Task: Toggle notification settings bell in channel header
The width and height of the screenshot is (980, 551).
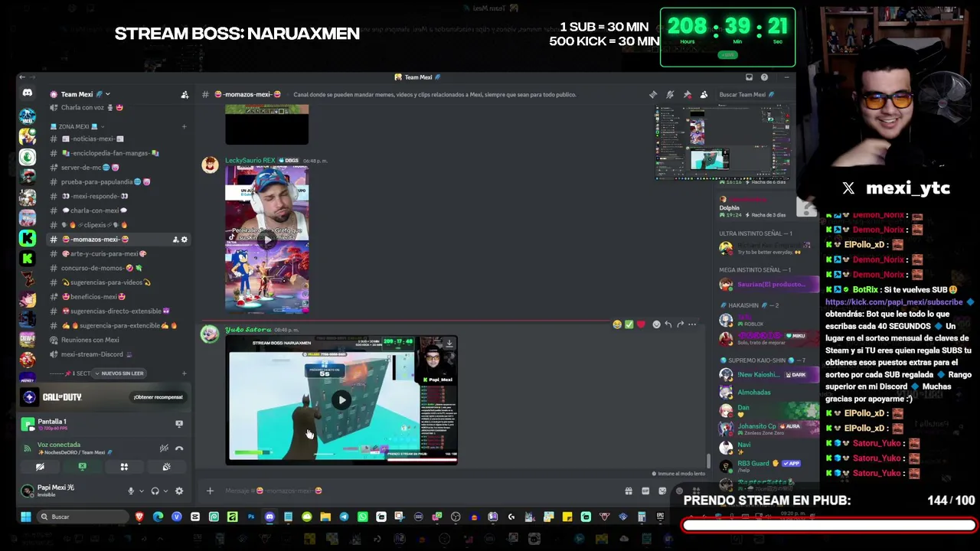Action: coord(670,95)
